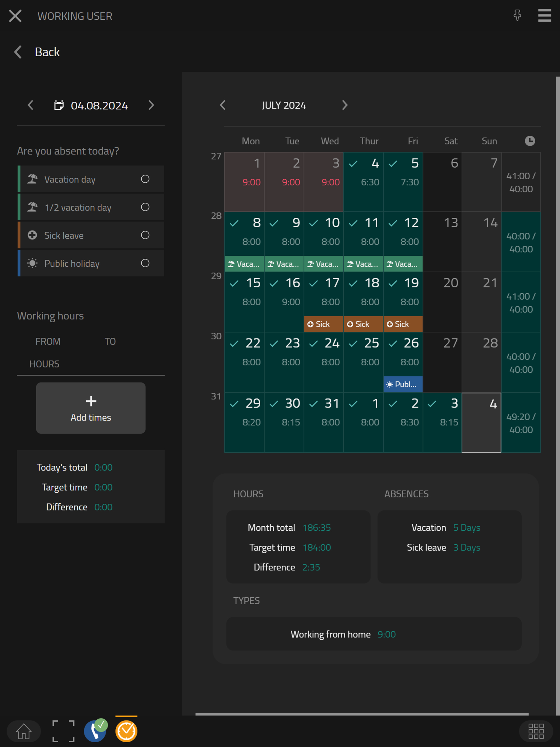Open the hamburger menu at top right
Screen dimensions: 560x747
point(544,16)
